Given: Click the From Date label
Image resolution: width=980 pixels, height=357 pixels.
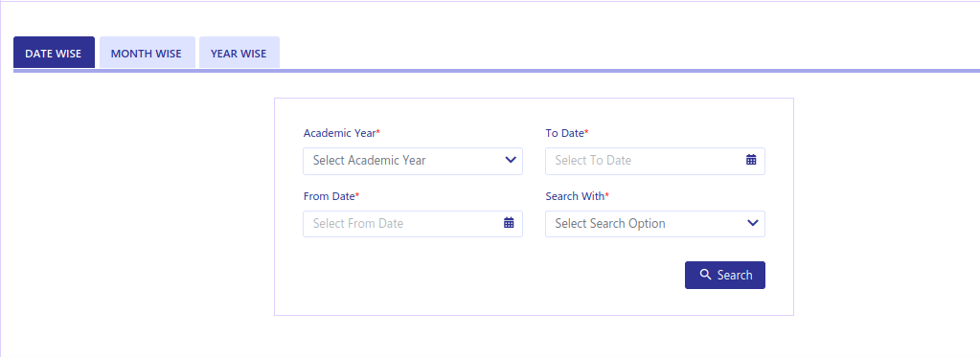Looking at the screenshot, I should pyautogui.click(x=330, y=196).
